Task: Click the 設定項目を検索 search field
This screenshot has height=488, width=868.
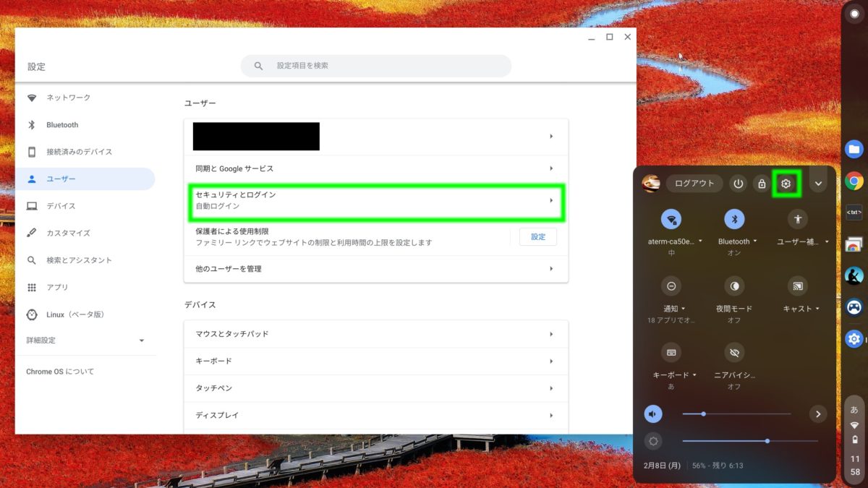Action: [x=375, y=66]
